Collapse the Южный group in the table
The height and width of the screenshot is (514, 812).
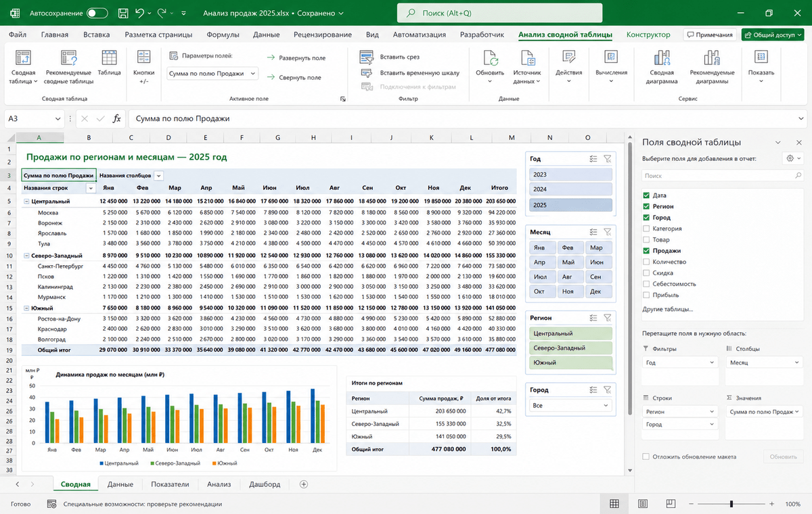click(x=26, y=308)
